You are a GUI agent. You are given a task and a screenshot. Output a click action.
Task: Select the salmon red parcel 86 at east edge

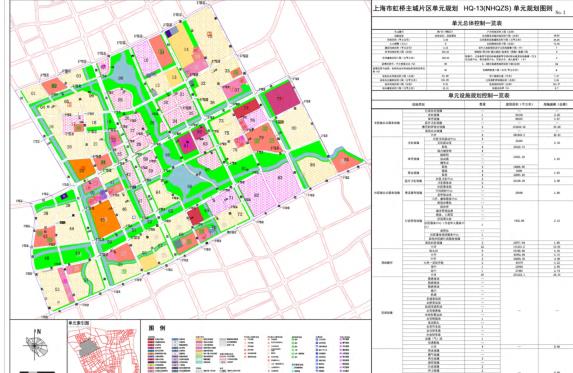click(x=345, y=160)
